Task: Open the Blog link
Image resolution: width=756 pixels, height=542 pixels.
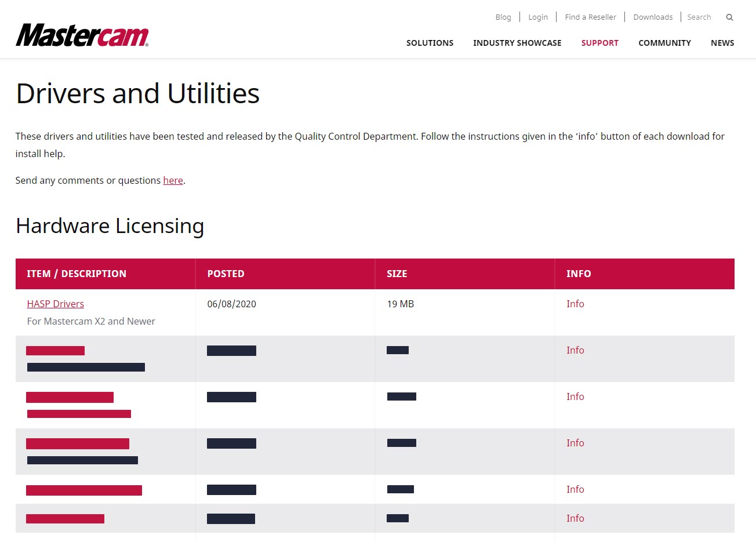Action: tap(503, 17)
